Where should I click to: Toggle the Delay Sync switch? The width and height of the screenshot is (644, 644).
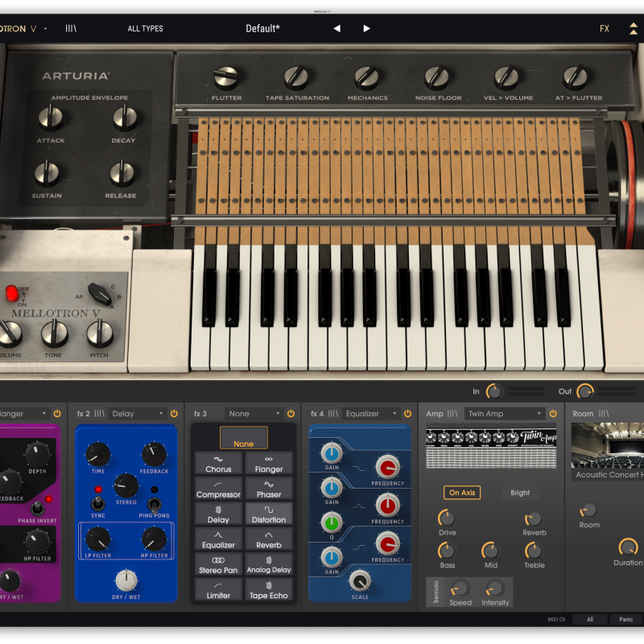coord(97,503)
